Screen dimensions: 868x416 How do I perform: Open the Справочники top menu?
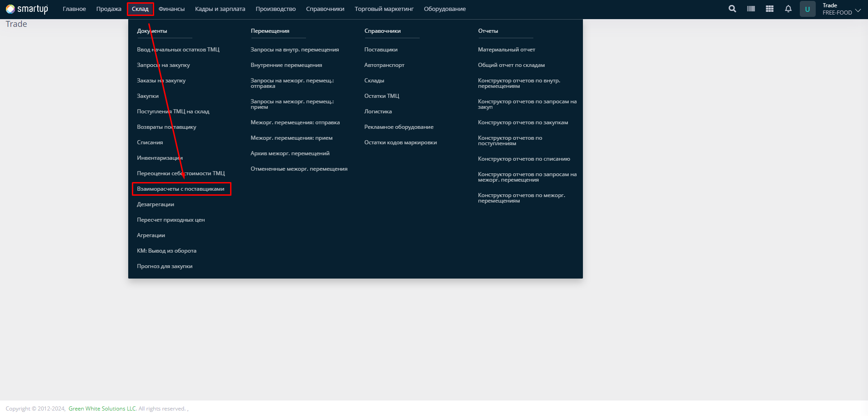pyautogui.click(x=325, y=9)
